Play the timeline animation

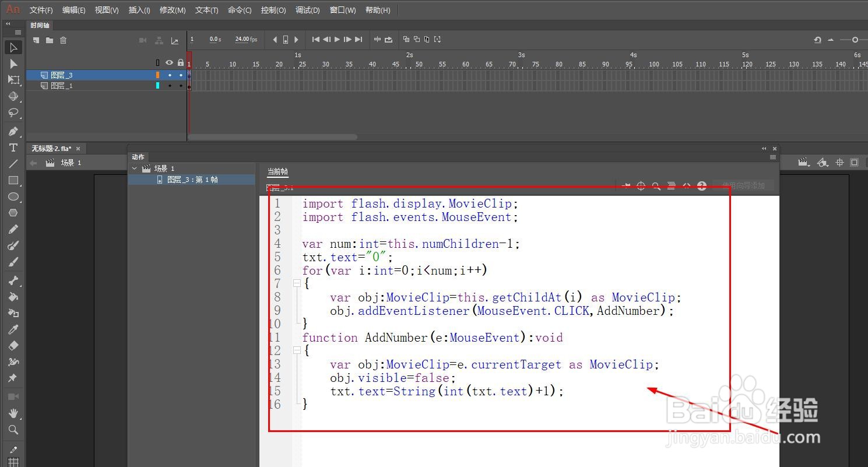pyautogui.click(x=337, y=40)
